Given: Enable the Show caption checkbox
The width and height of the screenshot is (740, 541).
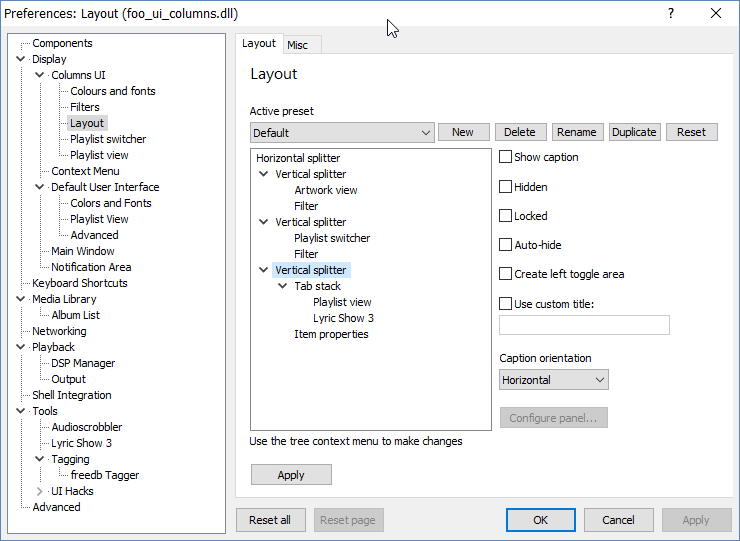Looking at the screenshot, I should (x=506, y=157).
